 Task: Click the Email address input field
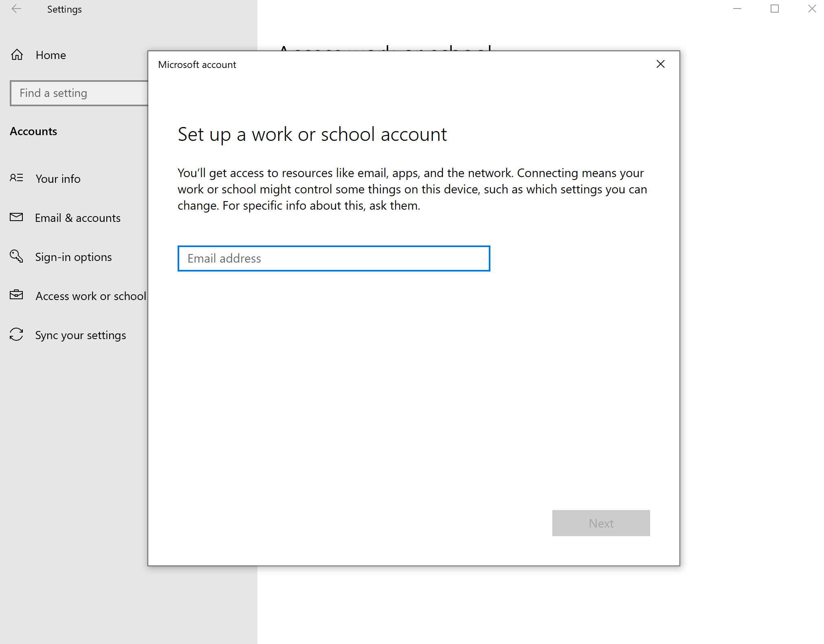333,258
